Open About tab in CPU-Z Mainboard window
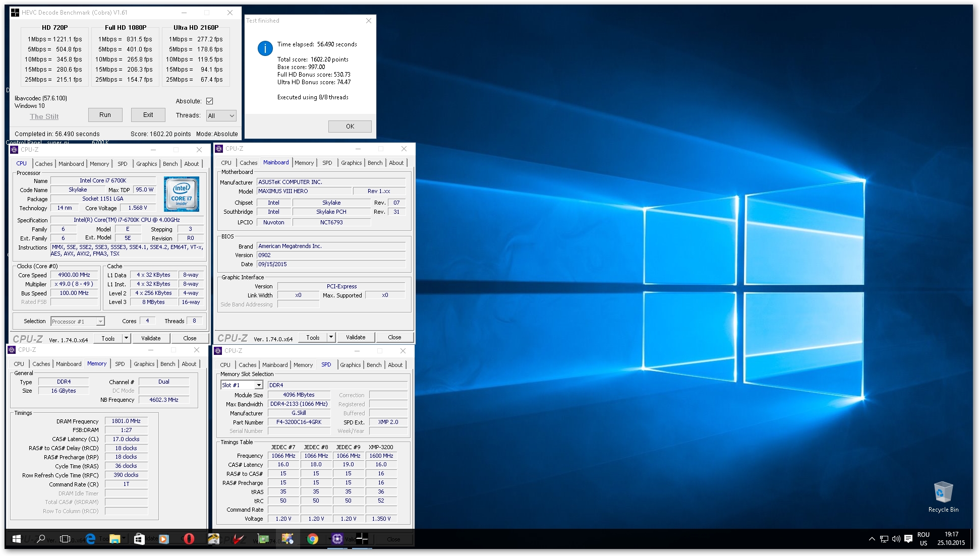 396,163
